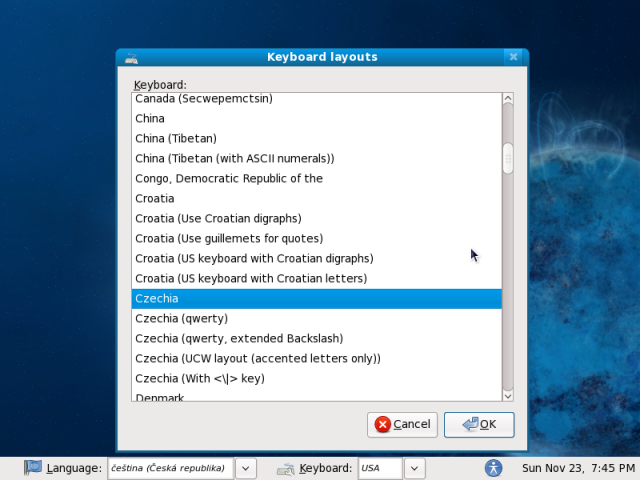Click the keyboard icon beside Keyboard label
The image size is (640, 480).
[286, 467]
